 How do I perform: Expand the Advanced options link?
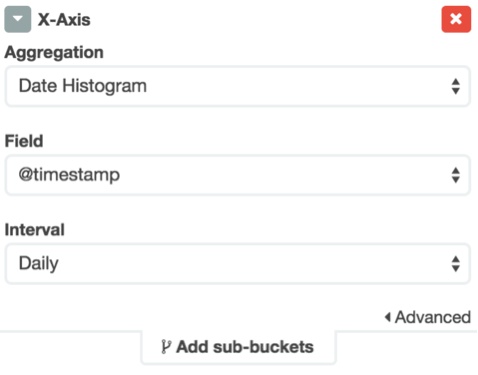click(x=428, y=317)
